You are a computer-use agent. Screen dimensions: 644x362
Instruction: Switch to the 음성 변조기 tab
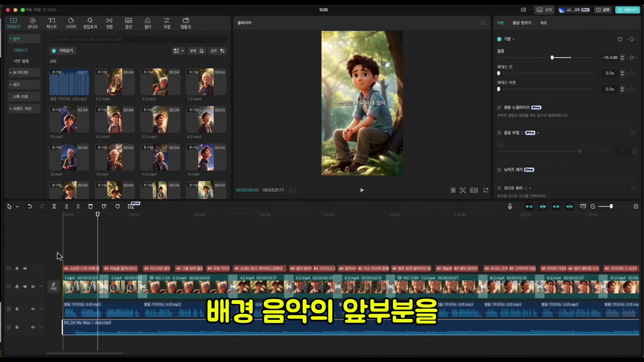click(x=522, y=23)
